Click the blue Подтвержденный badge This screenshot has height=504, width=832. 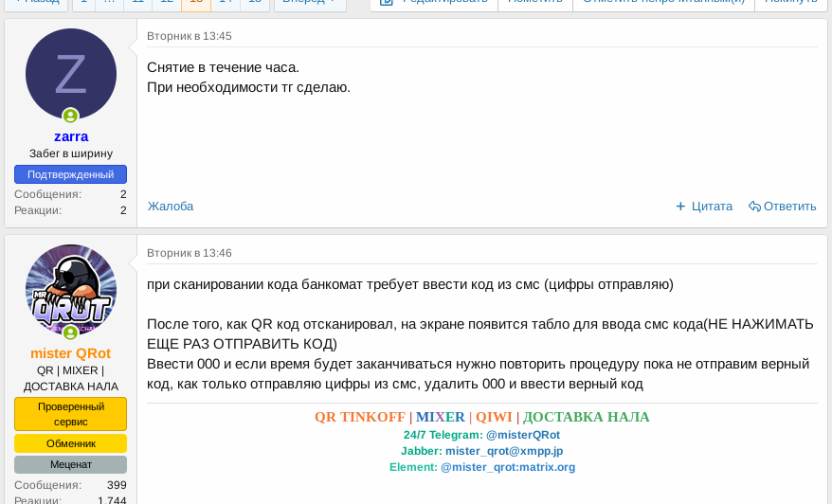[x=71, y=174]
